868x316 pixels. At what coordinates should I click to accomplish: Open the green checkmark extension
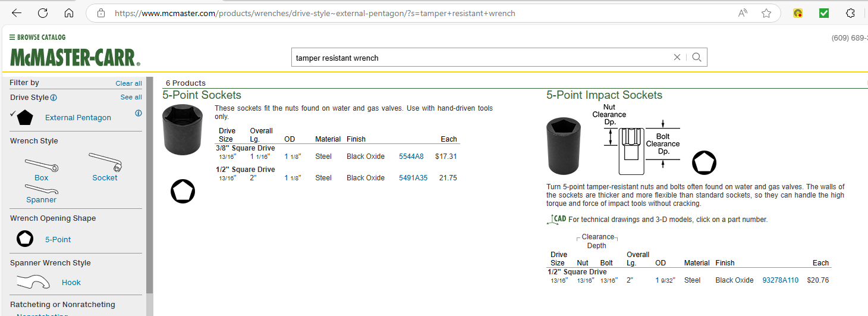point(824,13)
